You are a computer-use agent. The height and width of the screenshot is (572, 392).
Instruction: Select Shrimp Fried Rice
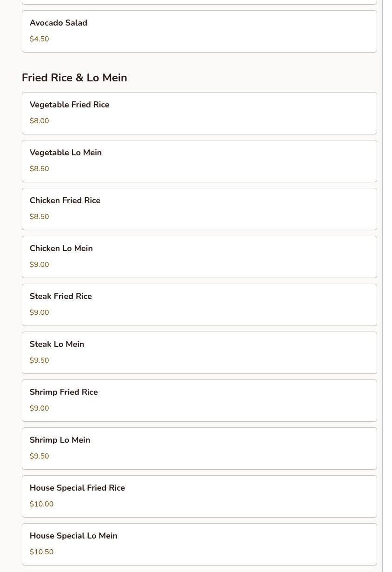[x=199, y=401]
